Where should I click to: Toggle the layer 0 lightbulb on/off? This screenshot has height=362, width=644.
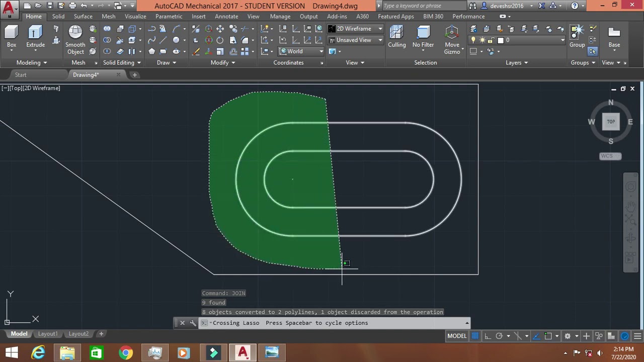coord(473,40)
